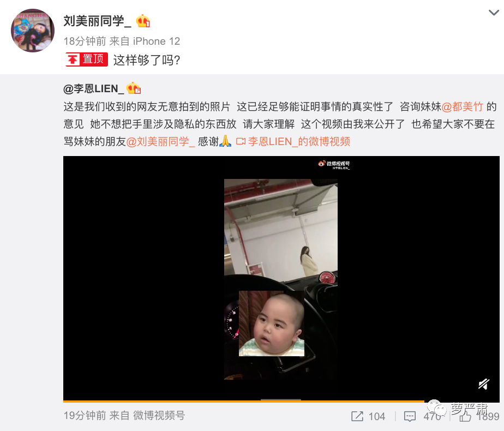
Task: Click the crown badge next to 李恩LIEN_
Action: (x=134, y=88)
